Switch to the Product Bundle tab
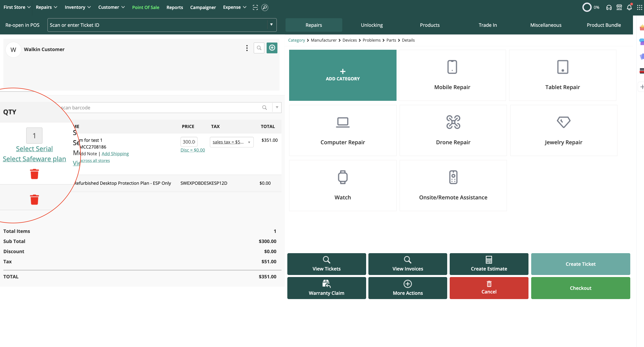The image size is (644, 347). [x=604, y=25]
